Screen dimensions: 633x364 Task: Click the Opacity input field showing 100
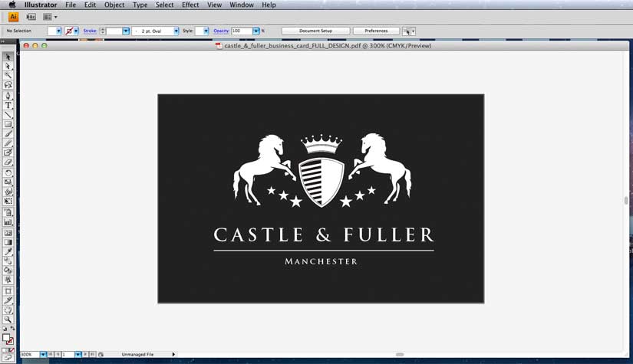coord(242,31)
